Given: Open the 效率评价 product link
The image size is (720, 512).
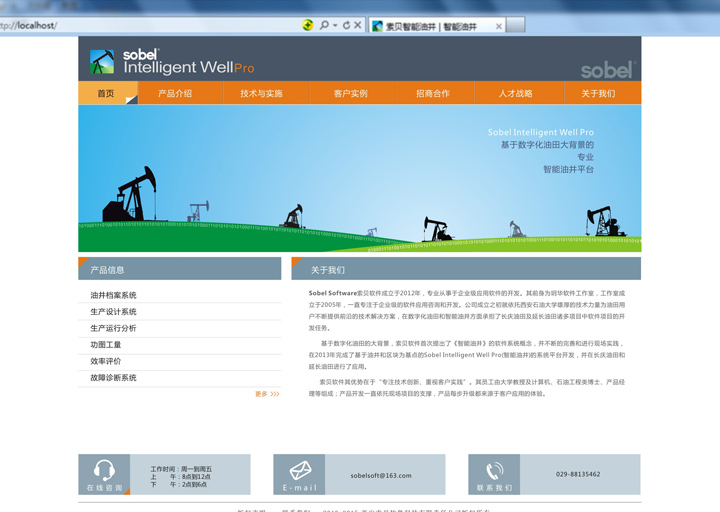Looking at the screenshot, I should coord(106,361).
